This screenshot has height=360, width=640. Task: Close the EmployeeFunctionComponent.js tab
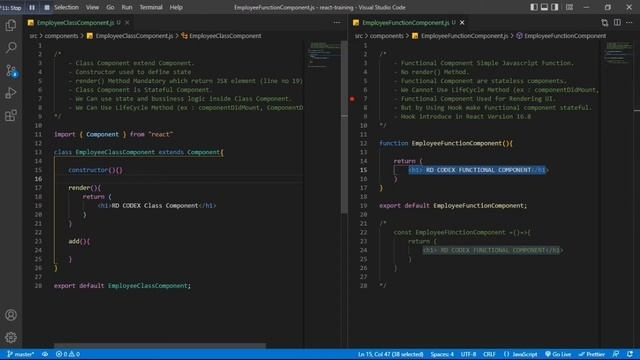pyautogui.click(x=462, y=23)
